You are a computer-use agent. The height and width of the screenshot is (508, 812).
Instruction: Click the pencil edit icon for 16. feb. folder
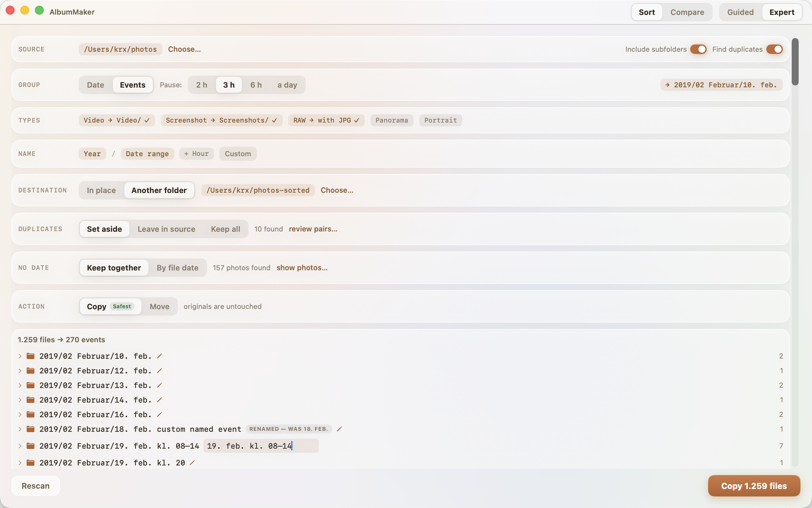[x=160, y=414]
